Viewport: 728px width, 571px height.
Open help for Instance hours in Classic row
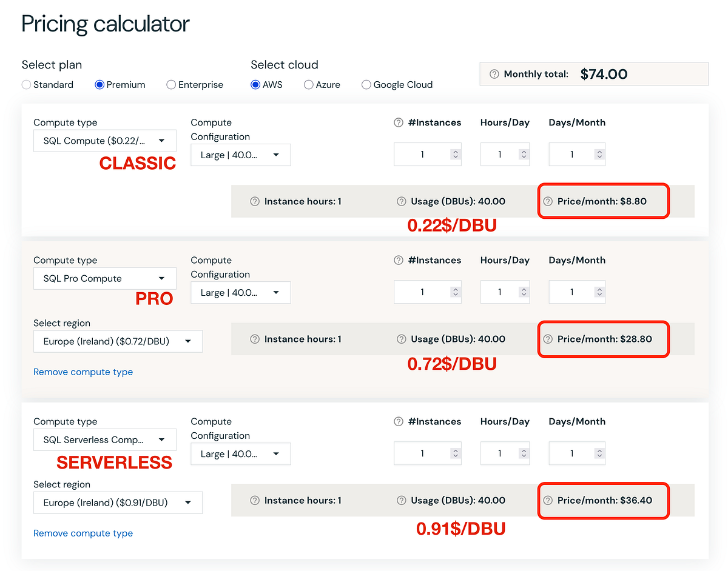click(254, 201)
